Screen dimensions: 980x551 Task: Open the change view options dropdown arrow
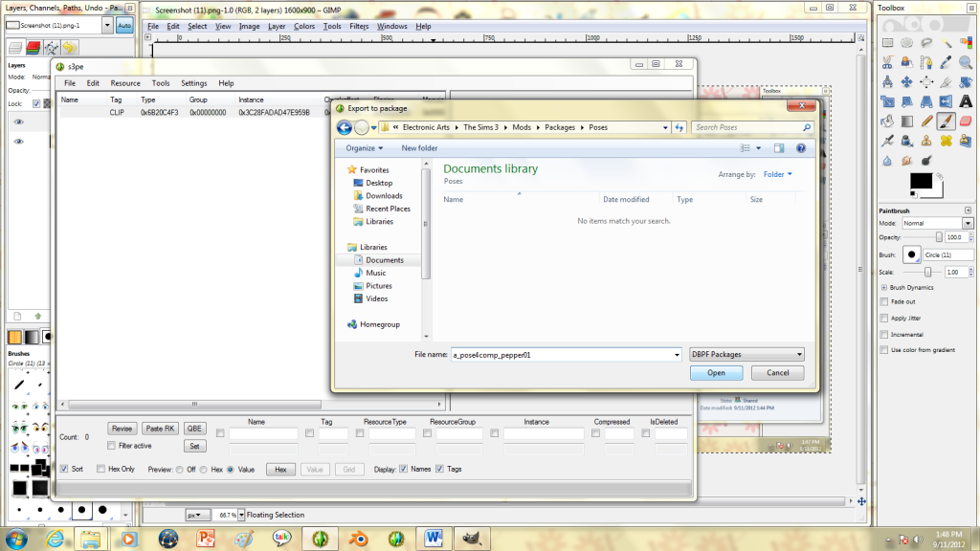(x=759, y=148)
